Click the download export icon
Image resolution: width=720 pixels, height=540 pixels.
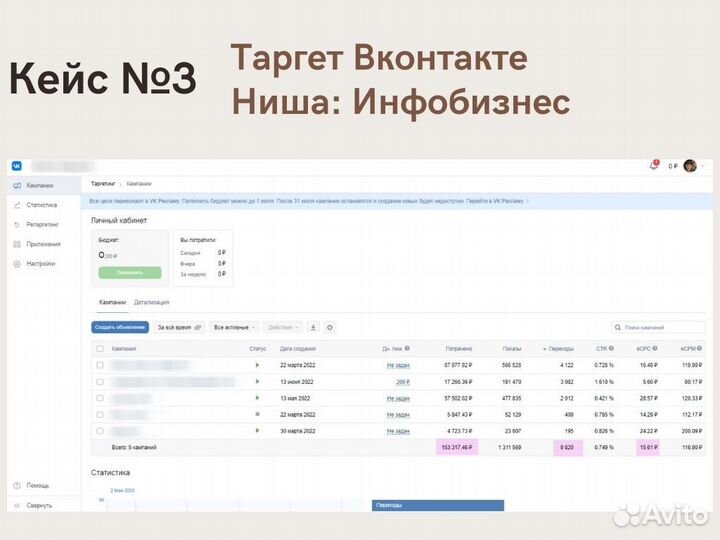pos(313,327)
